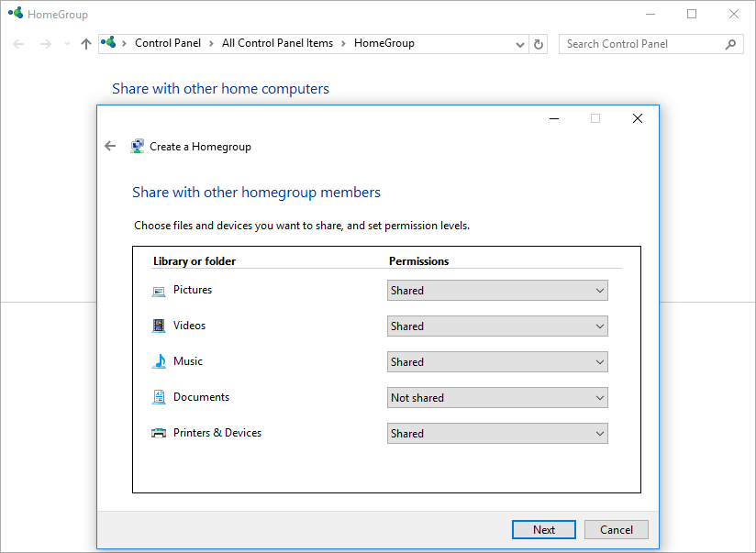Click the Music note icon
756x553 pixels.
tap(159, 361)
